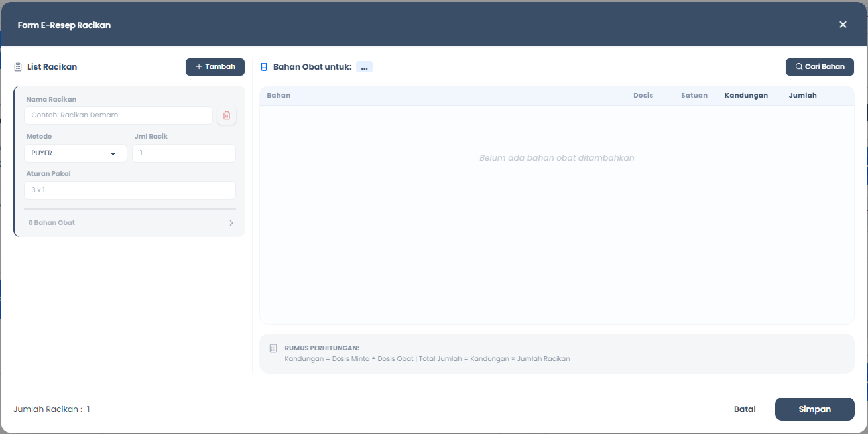
Task: Click the Aturan Pakai input field
Action: [x=130, y=190]
